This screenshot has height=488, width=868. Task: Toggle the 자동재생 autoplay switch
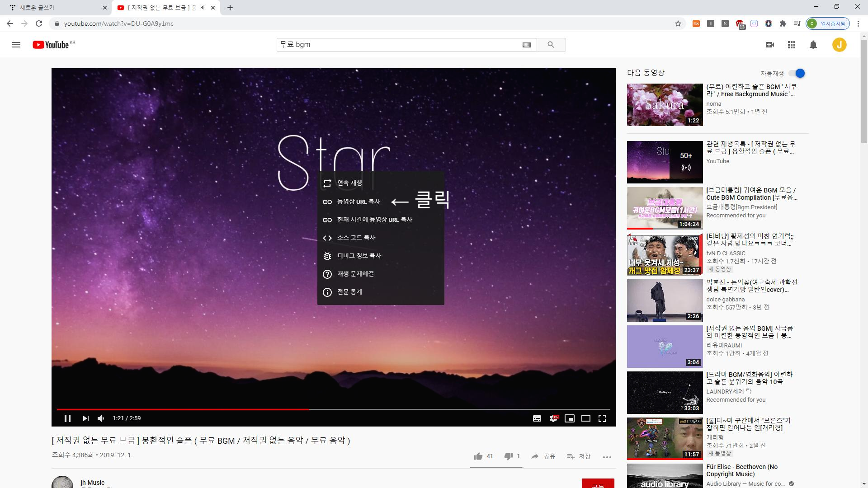tap(797, 73)
